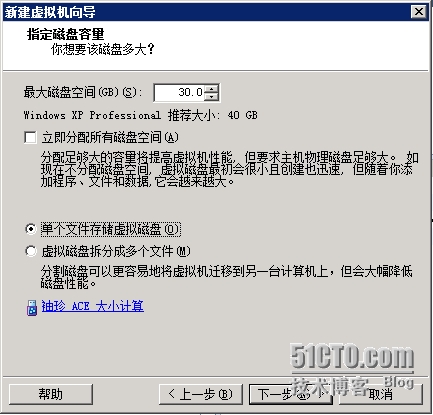Click the 最大磁盘空间(GB)(S) label
The width and height of the screenshot is (433, 415).
point(83,92)
